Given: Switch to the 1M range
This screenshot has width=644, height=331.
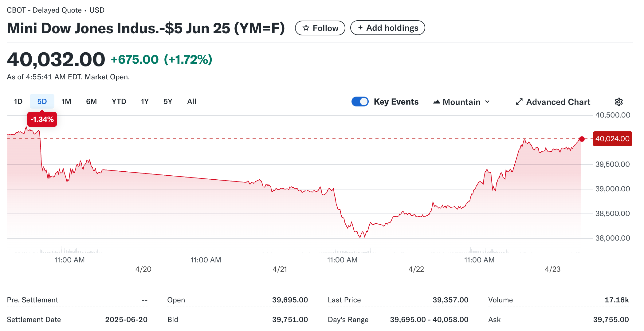Looking at the screenshot, I should [66, 102].
